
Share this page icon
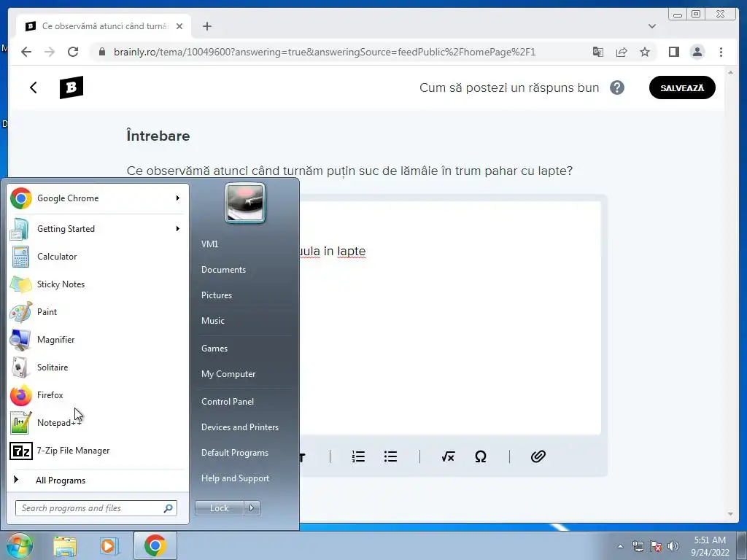(622, 52)
